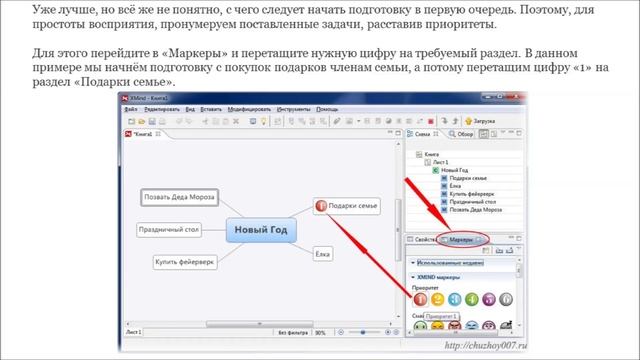Select the Priority 6 gray marker
The height and width of the screenshot is (360, 640).
point(506,299)
